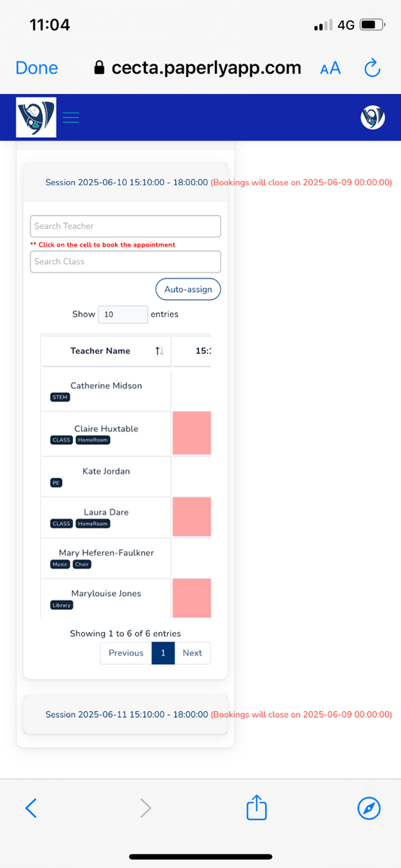Select page 1 in pagination
401x868 pixels.
pos(163,652)
